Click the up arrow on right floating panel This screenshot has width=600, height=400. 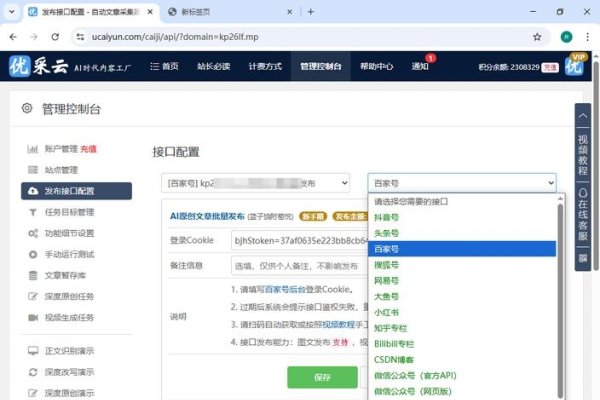pyautogui.click(x=582, y=115)
